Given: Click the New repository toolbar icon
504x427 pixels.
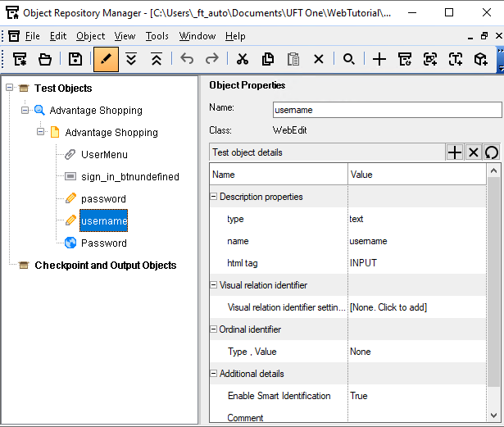Looking at the screenshot, I should click(20, 59).
